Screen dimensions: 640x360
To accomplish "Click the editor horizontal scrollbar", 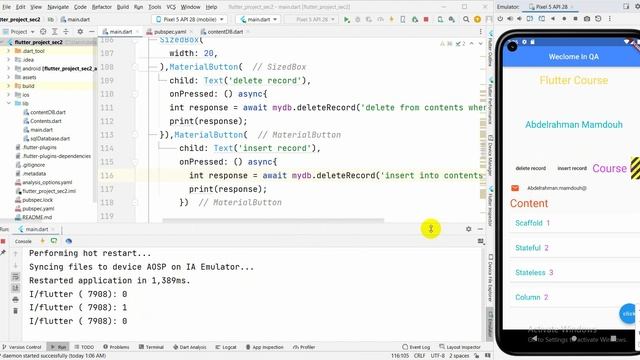I will (273, 220).
